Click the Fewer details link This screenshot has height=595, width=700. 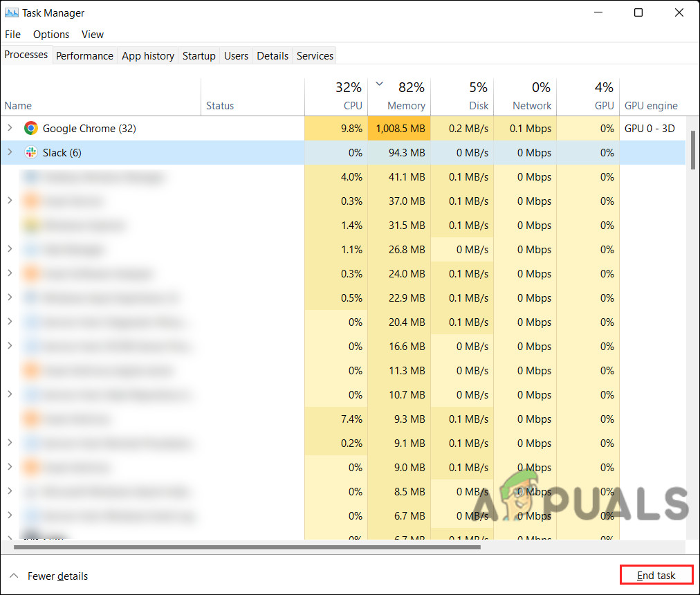tap(57, 576)
